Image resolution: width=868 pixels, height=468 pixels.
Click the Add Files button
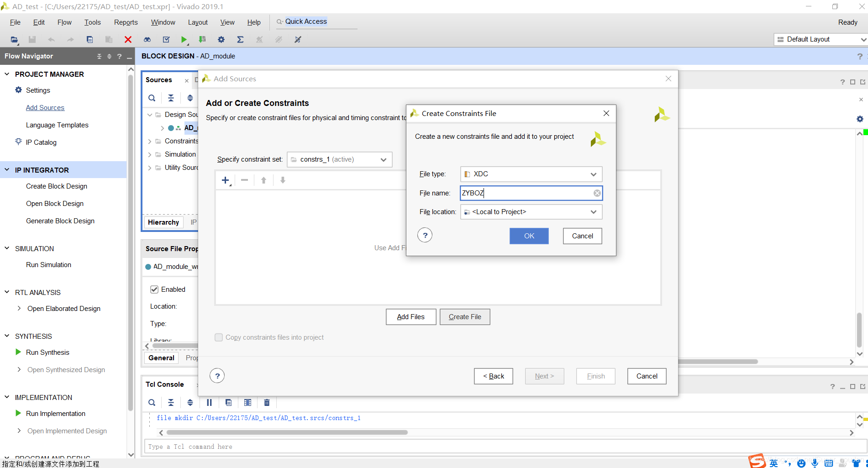point(410,317)
